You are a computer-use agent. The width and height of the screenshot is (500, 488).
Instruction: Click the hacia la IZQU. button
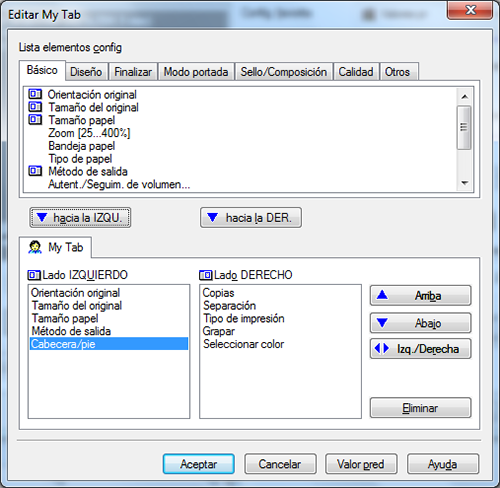80,218
